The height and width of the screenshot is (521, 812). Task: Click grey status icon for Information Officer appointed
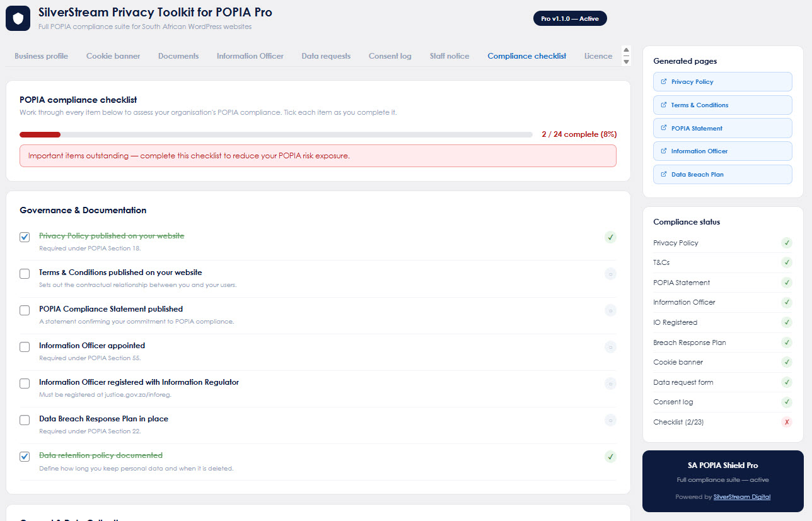tap(610, 347)
